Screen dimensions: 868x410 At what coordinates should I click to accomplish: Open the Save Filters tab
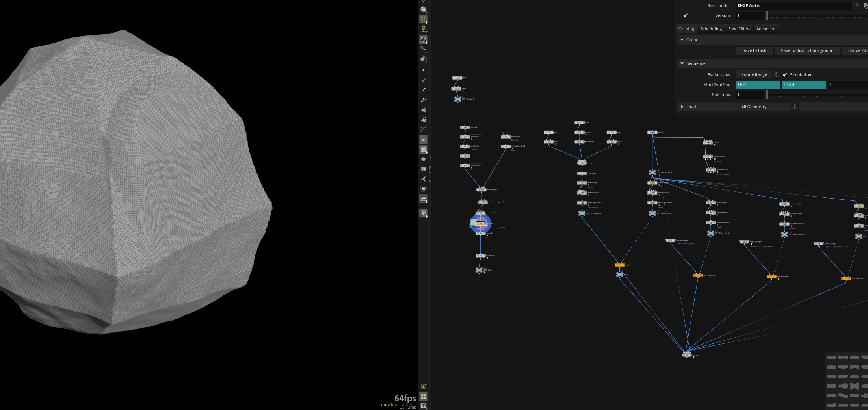(x=739, y=29)
